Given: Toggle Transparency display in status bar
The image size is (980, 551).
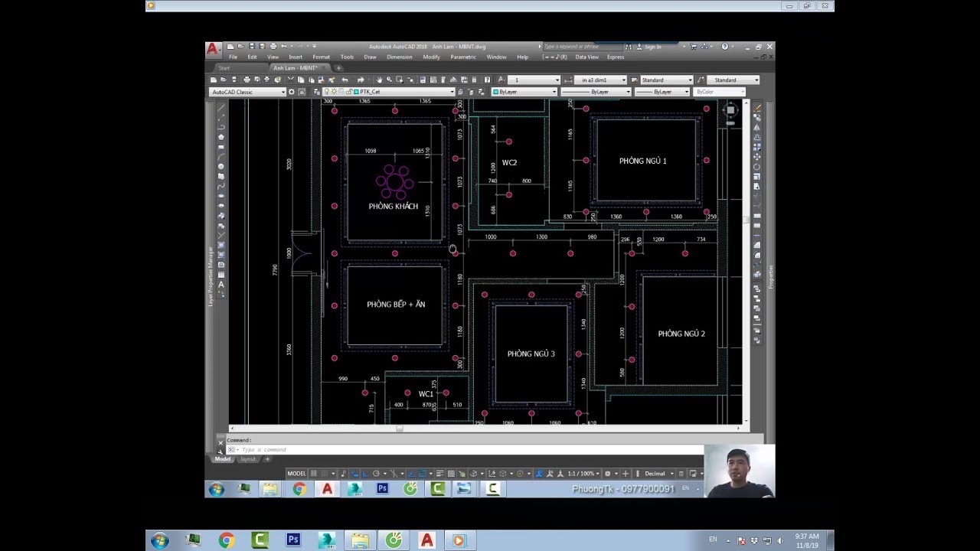Looking at the screenshot, I should click(451, 474).
